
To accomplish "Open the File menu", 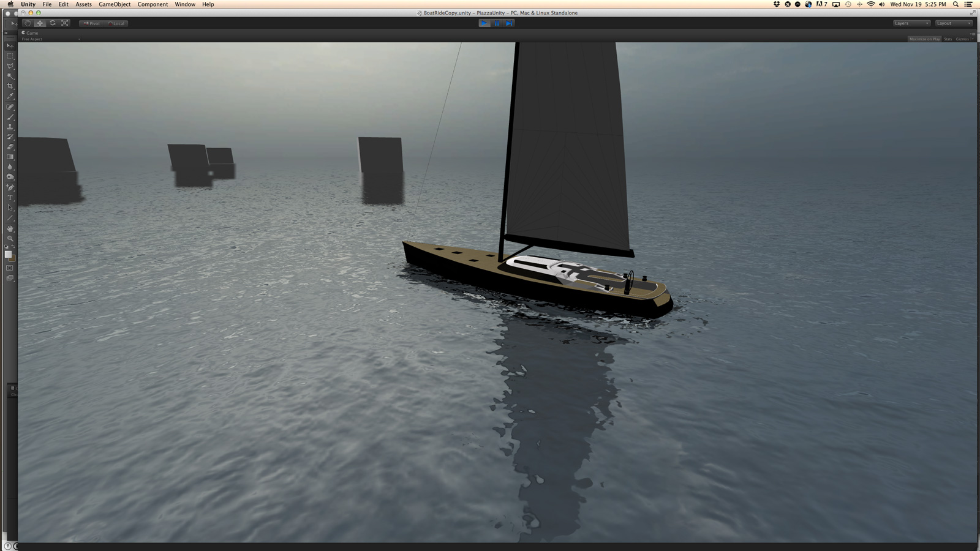I will pyautogui.click(x=47, y=4).
